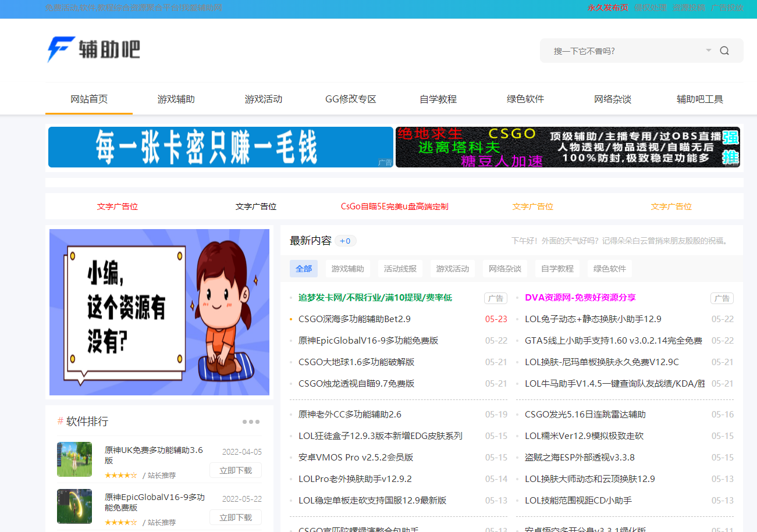
Task: Click 立即下载 for 原神EpicGlobalV16-9 in 软件排行
Action: [236, 517]
